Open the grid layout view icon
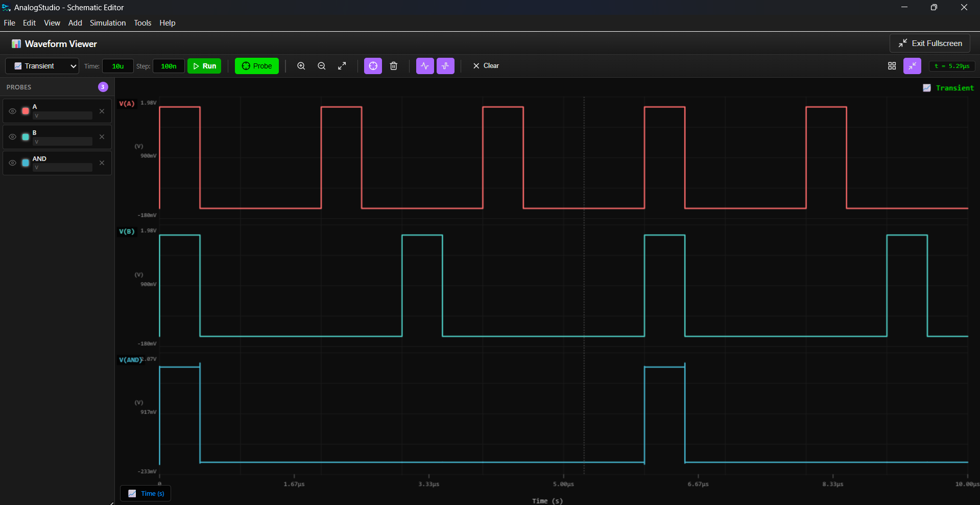This screenshot has width=980, height=505. click(x=892, y=66)
